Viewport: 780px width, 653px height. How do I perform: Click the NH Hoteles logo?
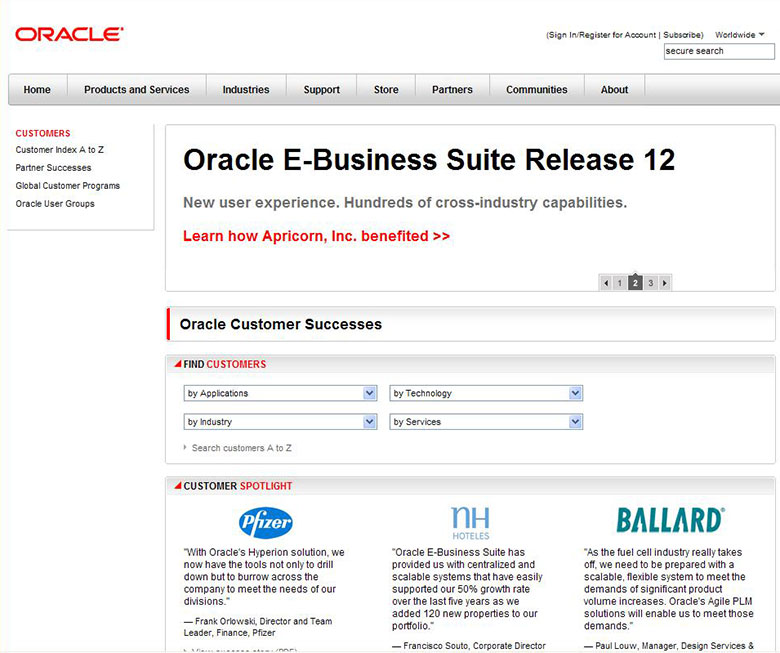pos(470,522)
